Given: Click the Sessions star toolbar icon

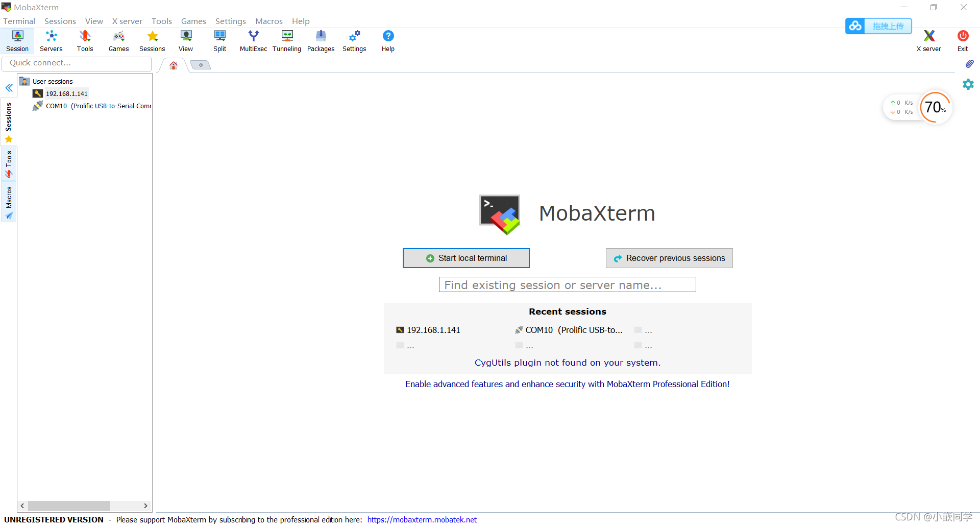Looking at the screenshot, I should (152, 41).
